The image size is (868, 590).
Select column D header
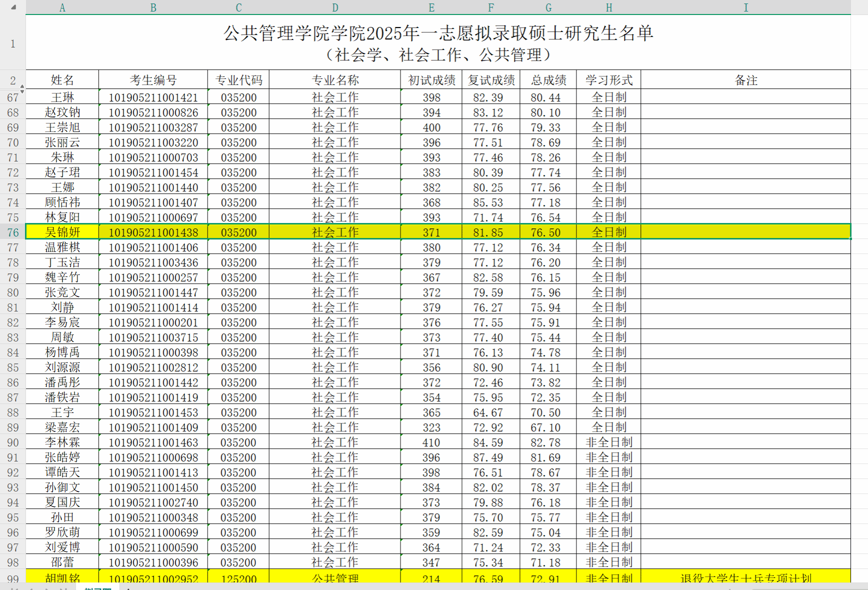334,7
